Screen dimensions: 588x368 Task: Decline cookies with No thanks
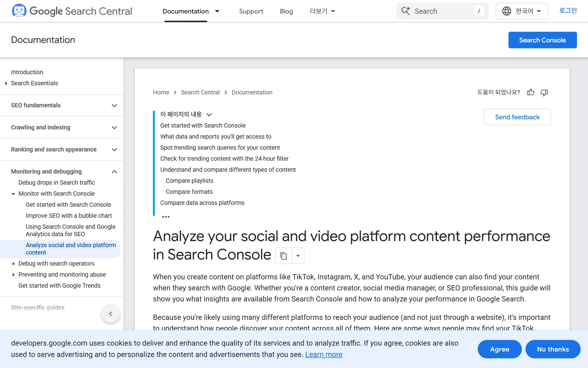[x=553, y=349]
